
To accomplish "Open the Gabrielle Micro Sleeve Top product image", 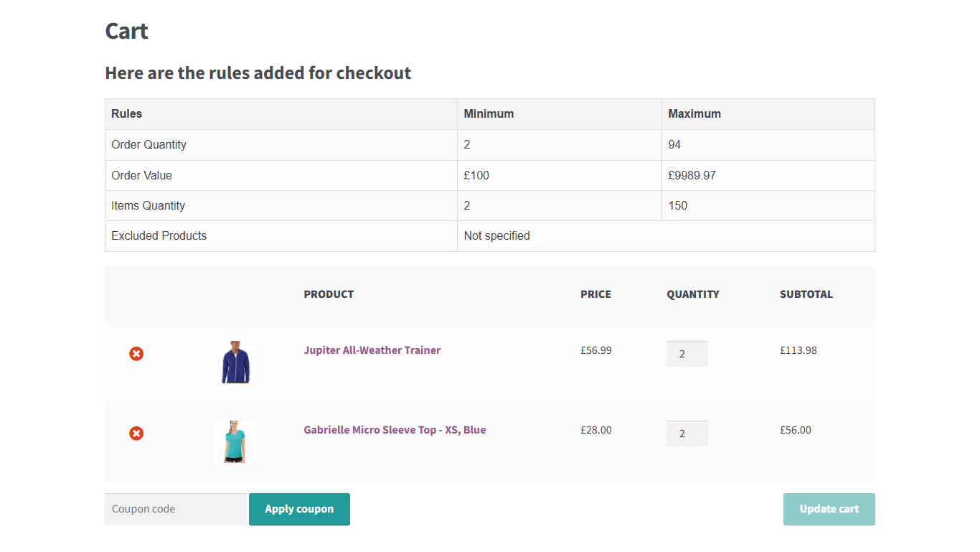I will [234, 441].
